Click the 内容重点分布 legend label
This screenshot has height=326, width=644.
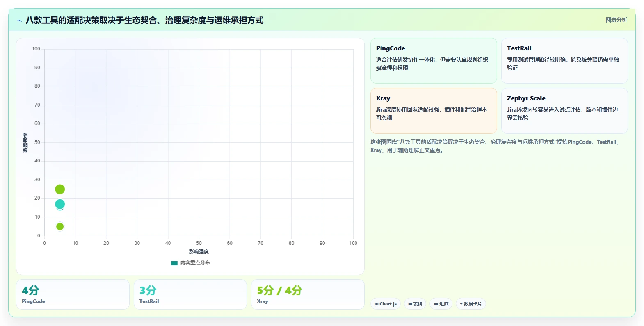coord(195,263)
